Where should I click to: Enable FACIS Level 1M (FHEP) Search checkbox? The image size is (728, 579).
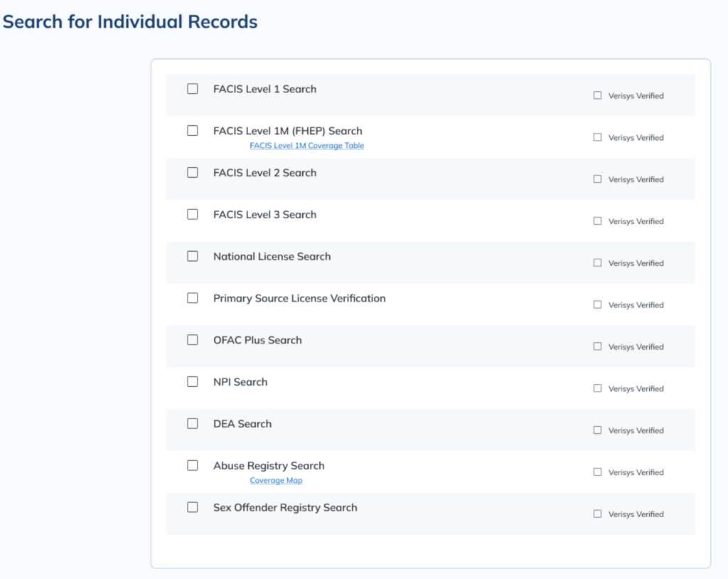point(193,131)
